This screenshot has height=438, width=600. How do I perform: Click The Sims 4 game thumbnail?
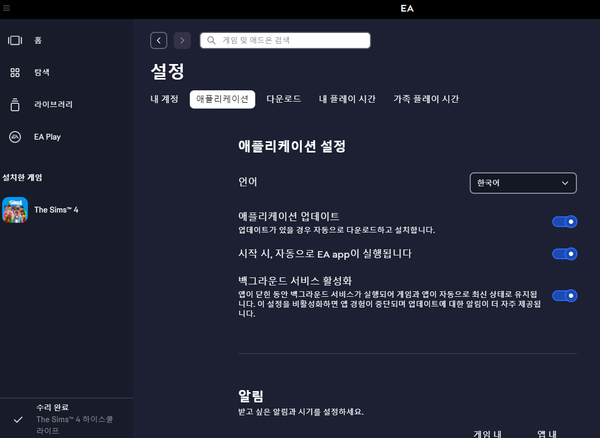15,210
